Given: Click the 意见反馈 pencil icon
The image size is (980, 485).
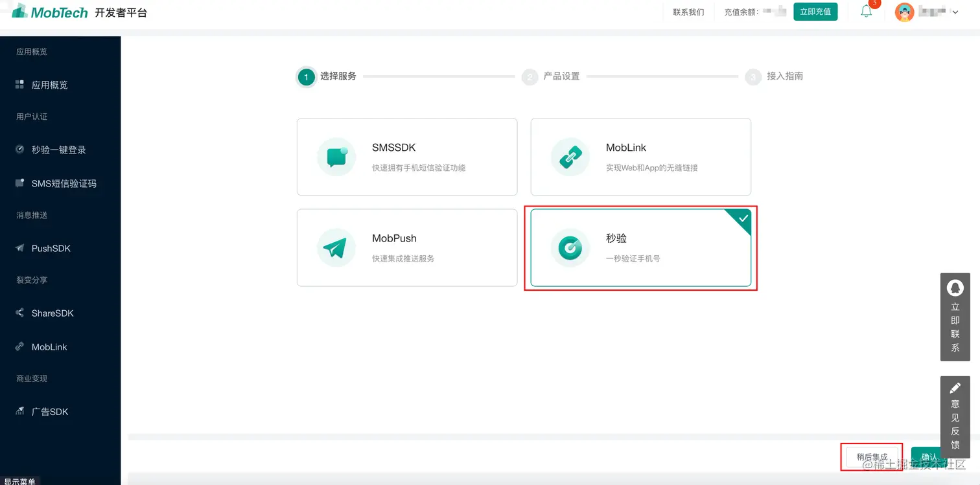Looking at the screenshot, I should pyautogui.click(x=955, y=388).
